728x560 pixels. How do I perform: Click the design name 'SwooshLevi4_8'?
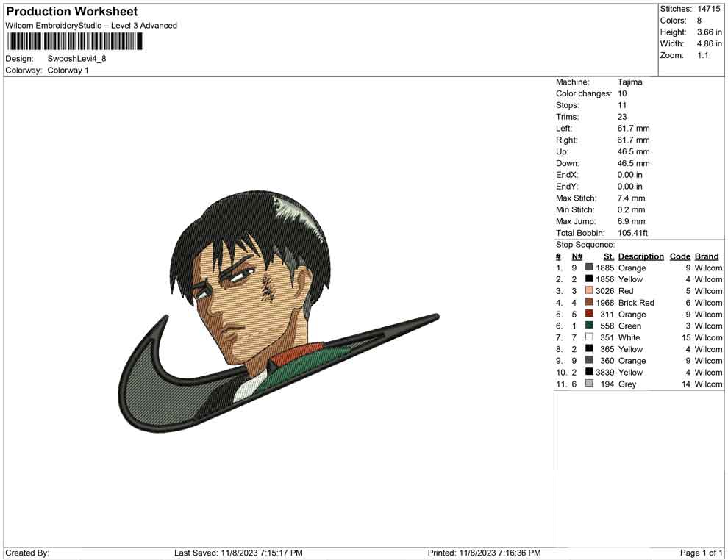pos(76,59)
